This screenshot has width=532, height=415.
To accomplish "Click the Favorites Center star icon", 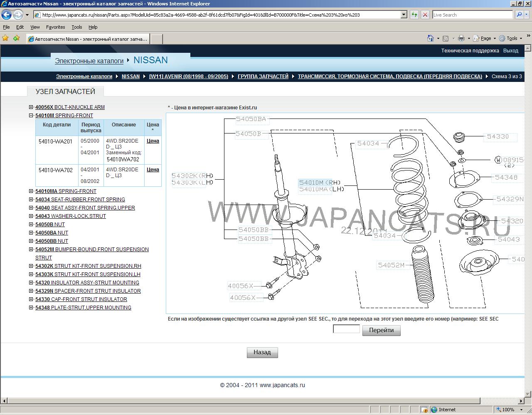I will coord(5,38).
